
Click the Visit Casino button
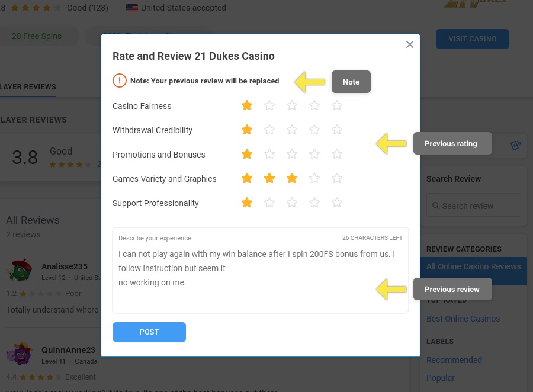coord(472,39)
